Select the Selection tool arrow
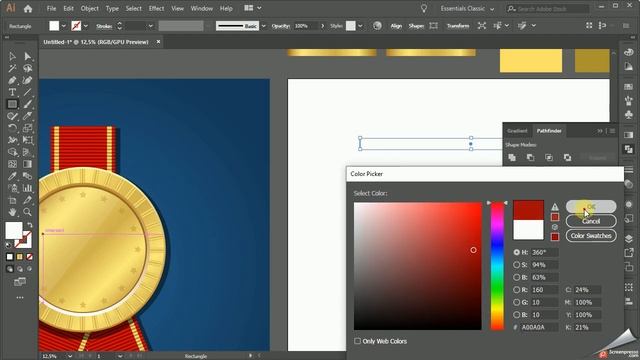 point(12,56)
